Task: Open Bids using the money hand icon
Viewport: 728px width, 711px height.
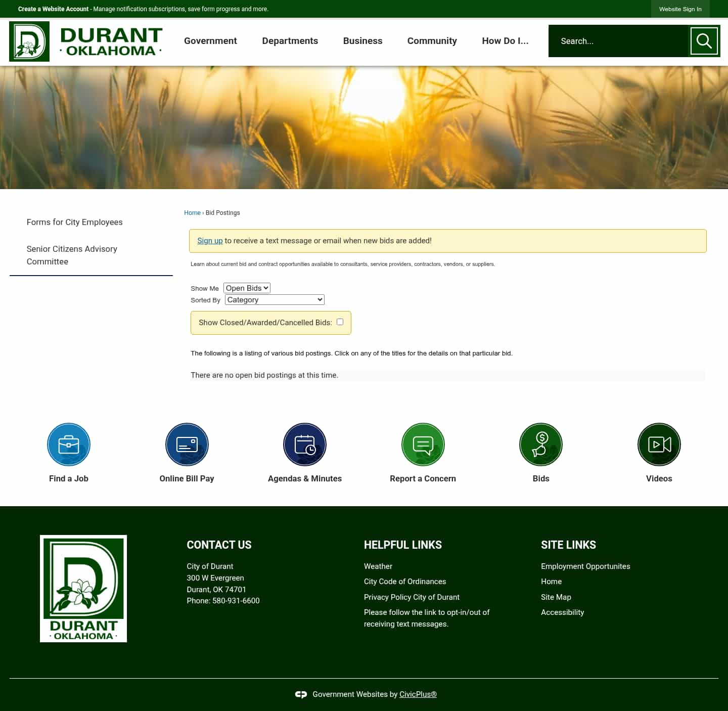Action: pyautogui.click(x=540, y=444)
